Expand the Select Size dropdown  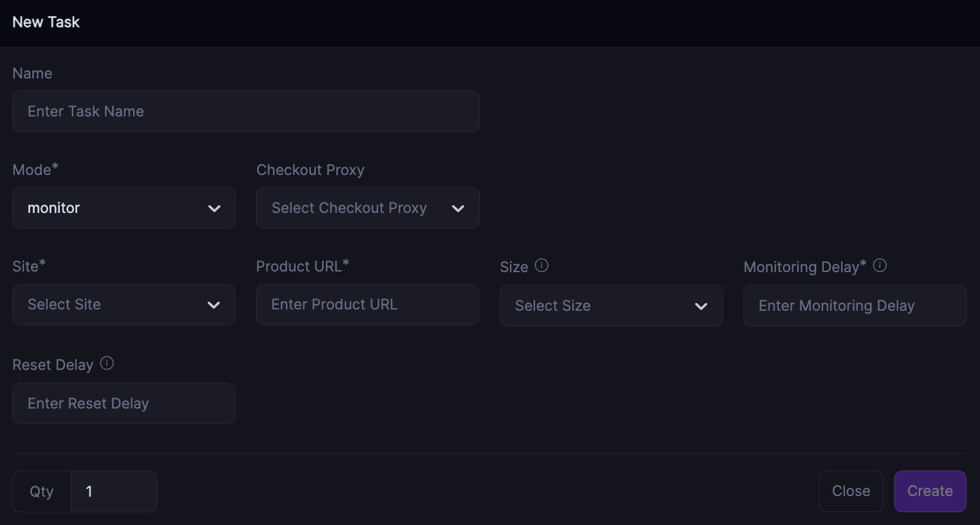(x=611, y=306)
